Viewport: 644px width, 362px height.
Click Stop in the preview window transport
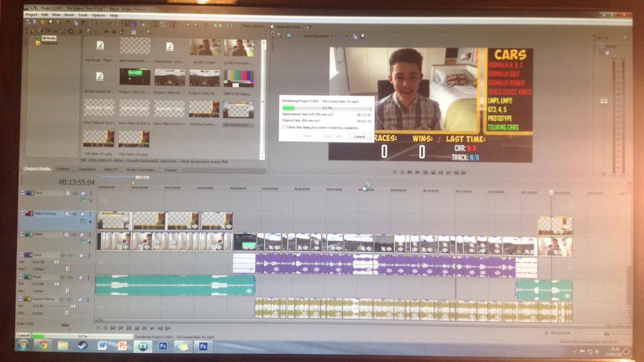(x=433, y=173)
